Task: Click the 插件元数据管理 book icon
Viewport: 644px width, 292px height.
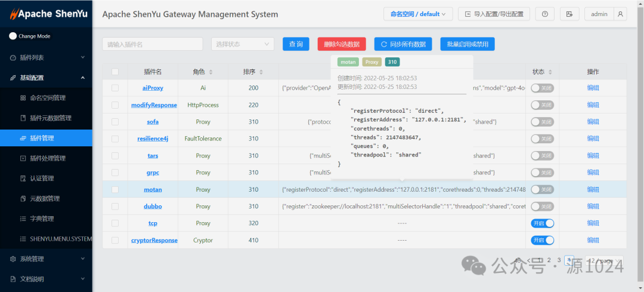Action: [x=23, y=118]
